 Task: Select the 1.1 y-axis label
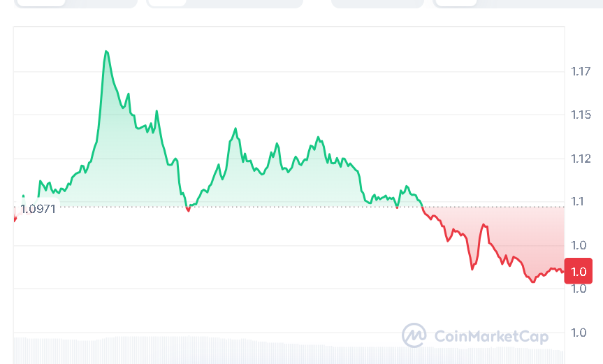pyautogui.click(x=579, y=202)
